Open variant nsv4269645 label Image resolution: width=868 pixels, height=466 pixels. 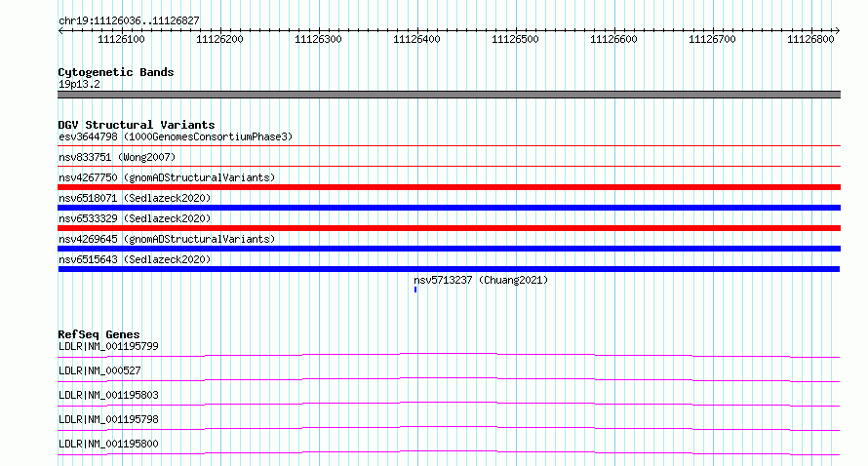point(167,239)
